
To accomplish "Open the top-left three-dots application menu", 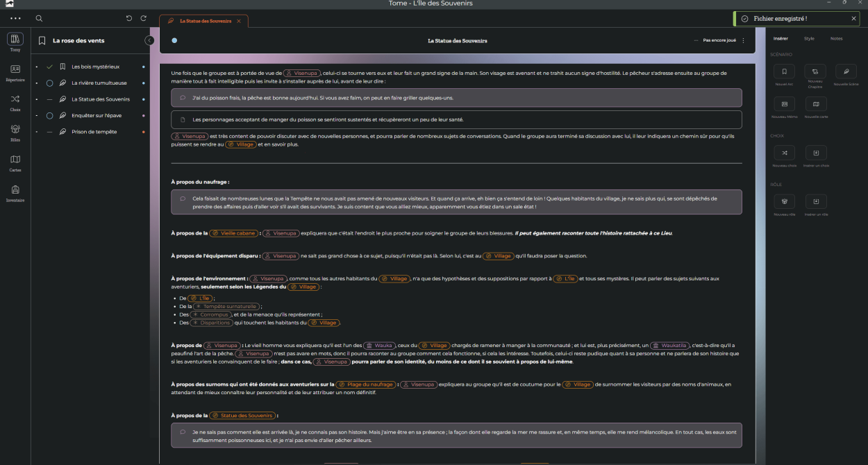I will point(15,18).
